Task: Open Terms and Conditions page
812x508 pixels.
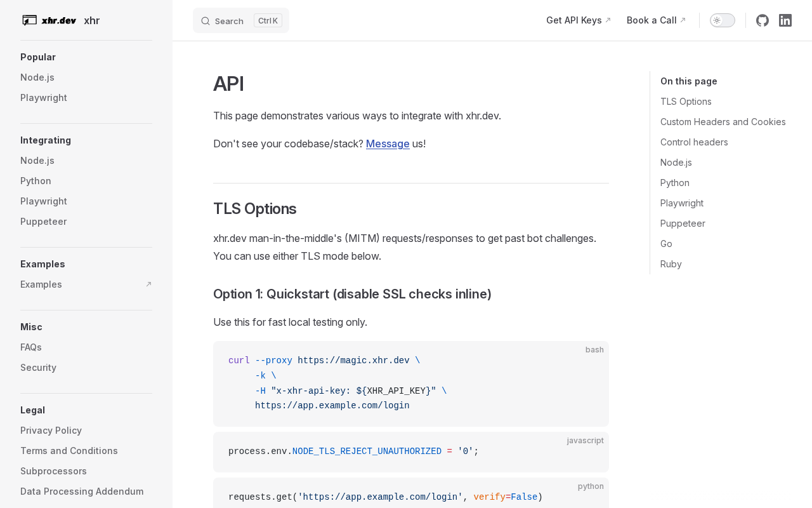Action: tap(69, 451)
